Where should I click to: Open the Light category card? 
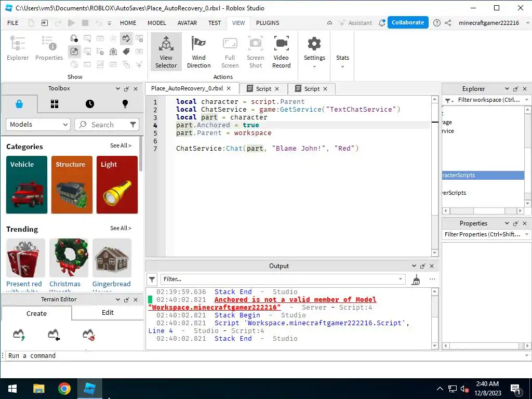[x=117, y=185]
